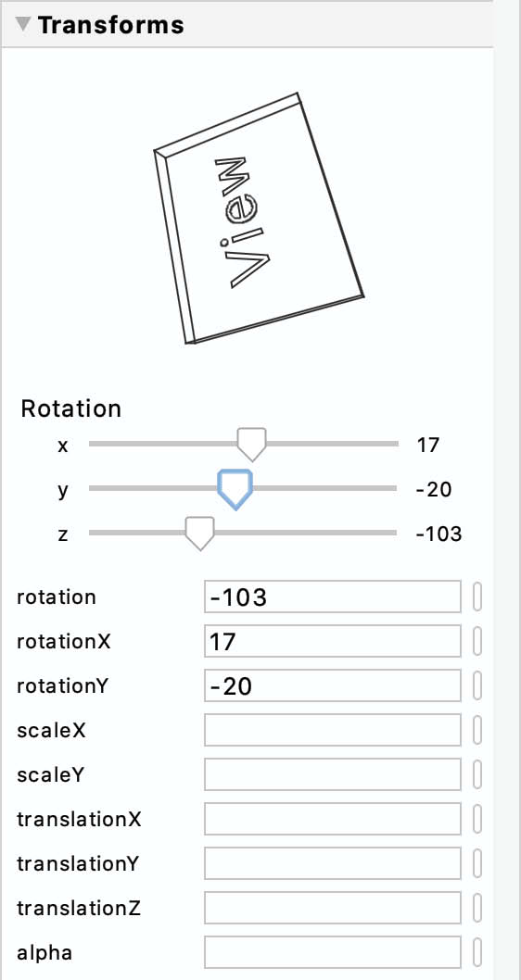This screenshot has height=980, width=521.
Task: Click the pill icon beside rotation field
Action: [x=477, y=597]
